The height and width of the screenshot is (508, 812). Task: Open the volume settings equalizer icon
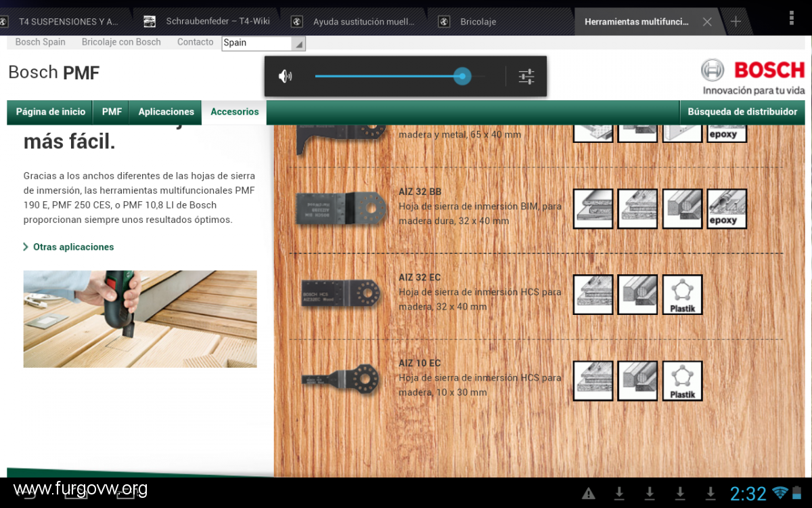526,77
